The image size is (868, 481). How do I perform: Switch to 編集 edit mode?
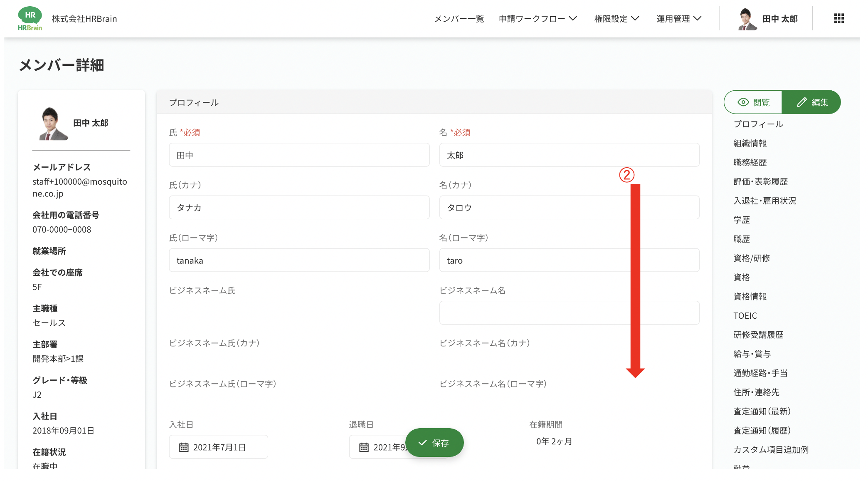(811, 102)
